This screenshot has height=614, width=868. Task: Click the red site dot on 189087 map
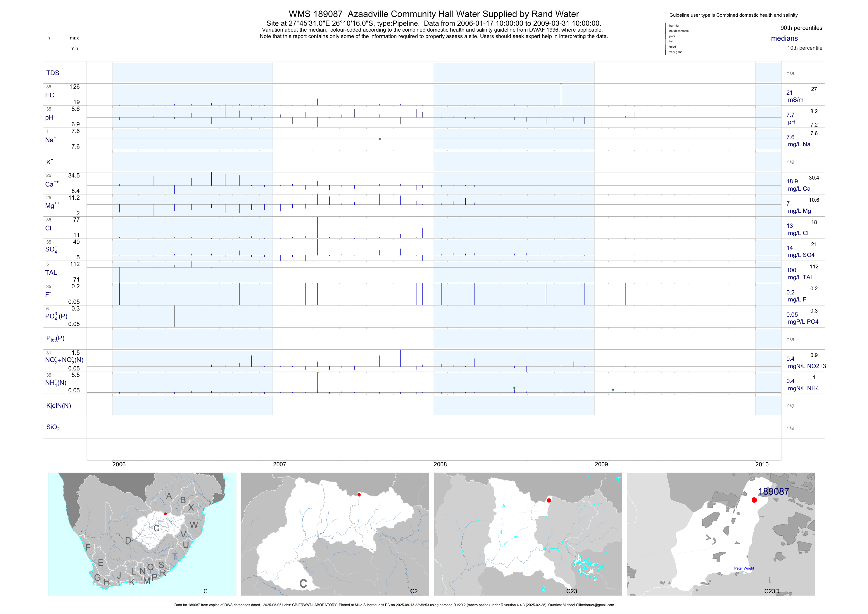(x=754, y=500)
